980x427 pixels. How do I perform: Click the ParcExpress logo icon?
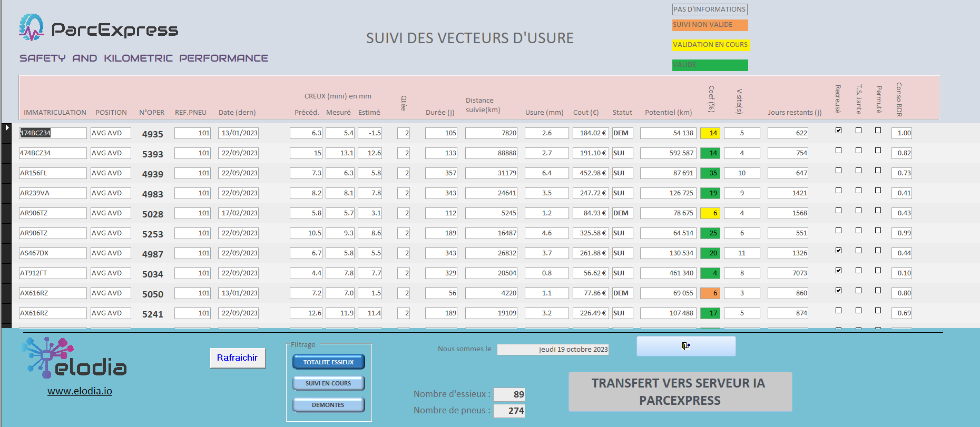[32, 27]
